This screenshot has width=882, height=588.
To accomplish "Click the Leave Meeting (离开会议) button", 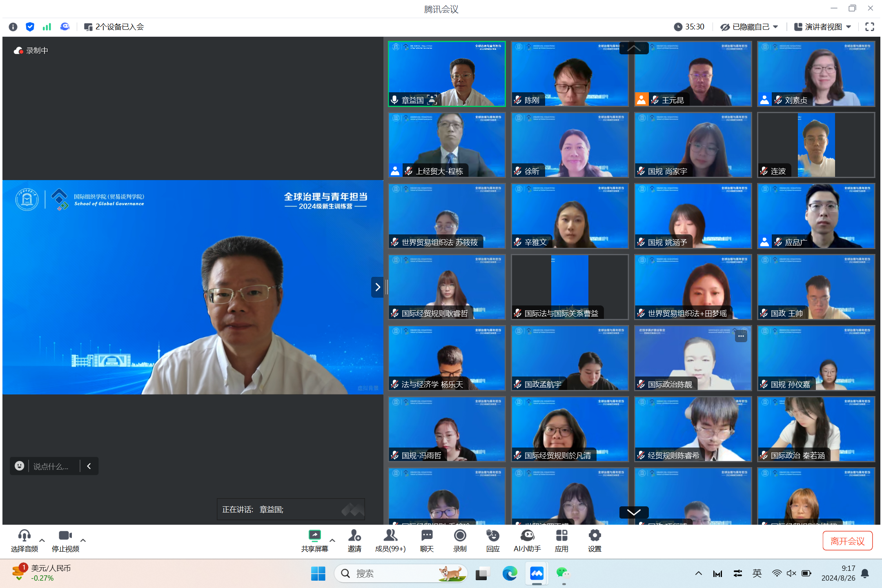I will (x=847, y=541).
